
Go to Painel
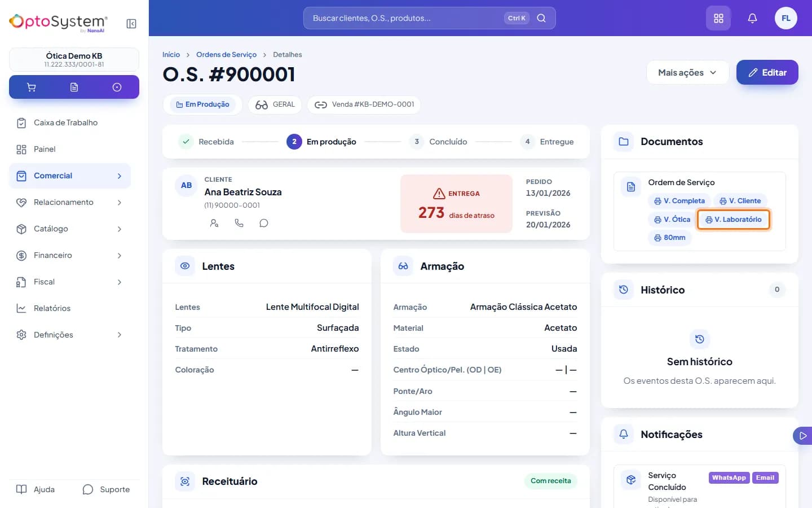(70, 149)
